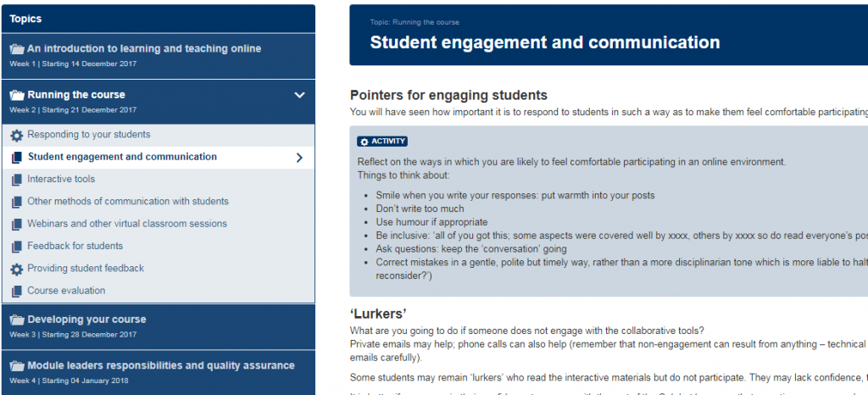
Task: Click book icon beside Webinars and virtual classroom
Action: (17, 225)
